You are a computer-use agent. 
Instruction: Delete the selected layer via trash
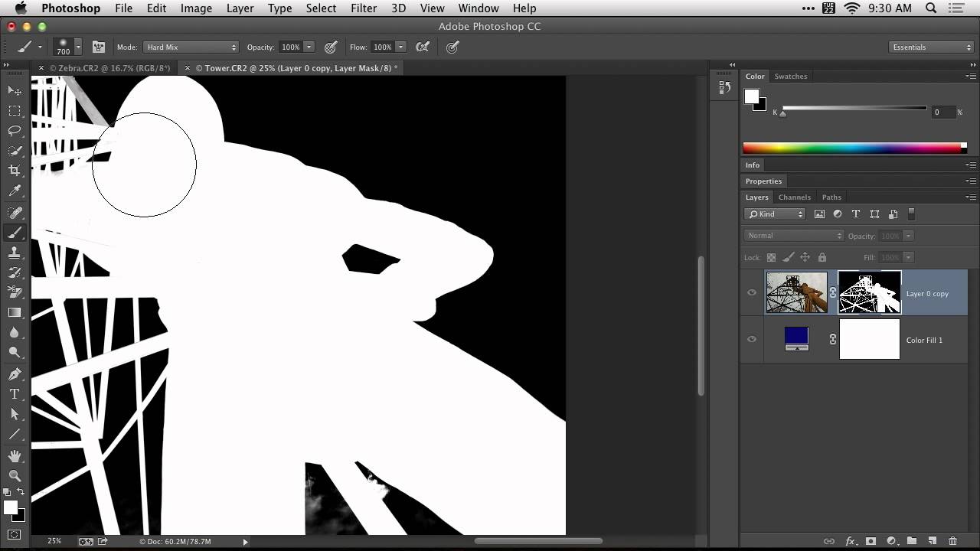point(953,541)
